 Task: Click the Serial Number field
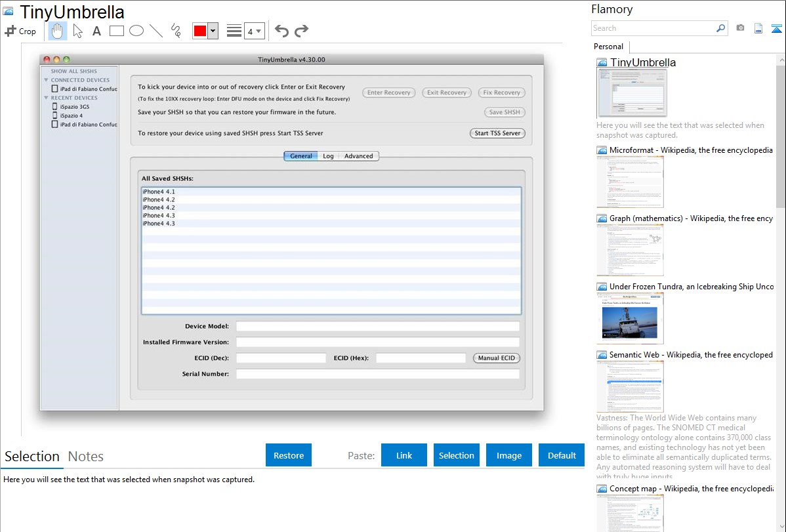pyautogui.click(x=377, y=374)
